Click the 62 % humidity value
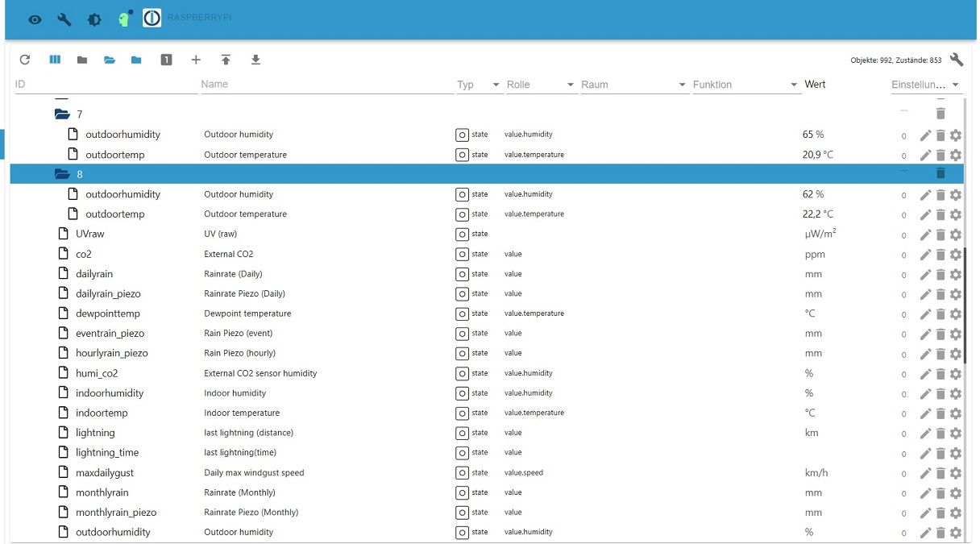980x544 pixels. 813,194
